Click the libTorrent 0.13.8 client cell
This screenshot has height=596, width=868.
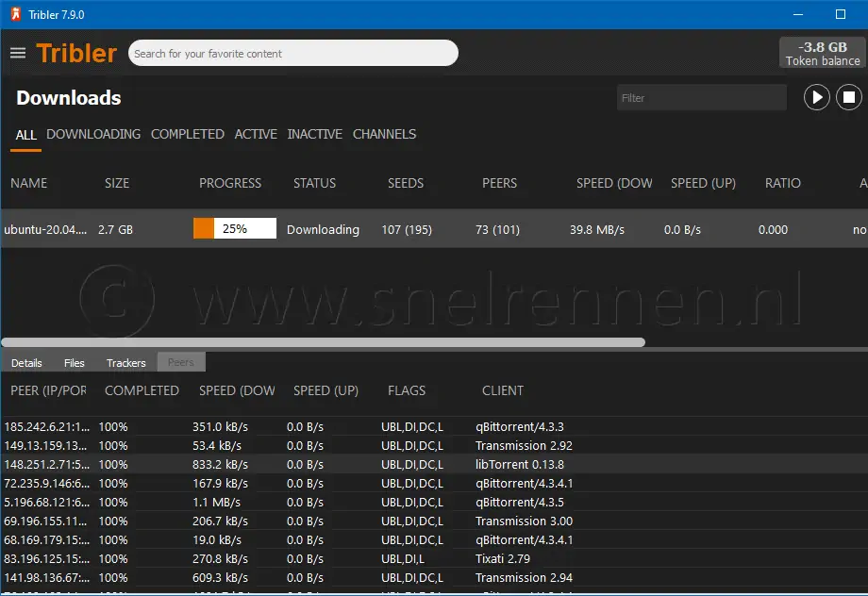[x=519, y=464]
